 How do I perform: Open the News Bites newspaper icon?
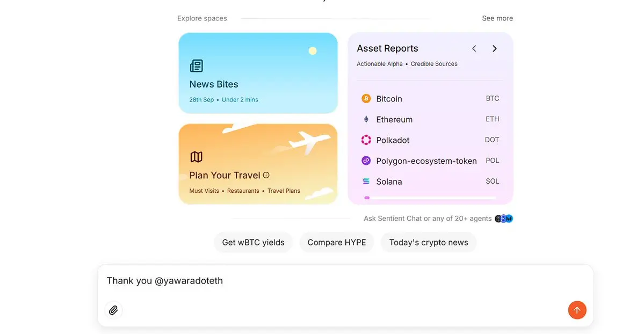[x=197, y=66]
